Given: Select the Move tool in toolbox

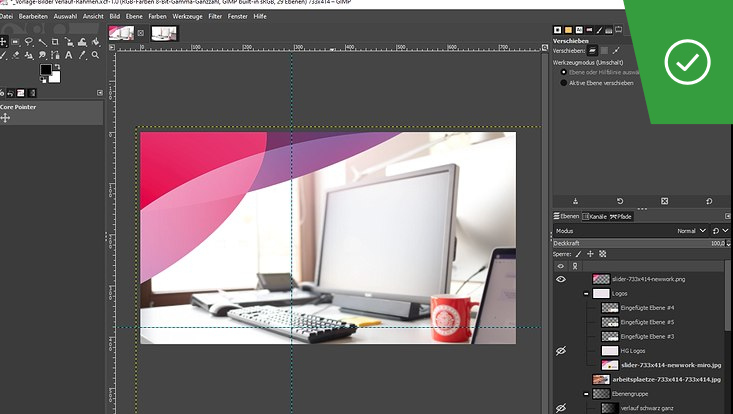Looking at the screenshot, I should (3, 42).
